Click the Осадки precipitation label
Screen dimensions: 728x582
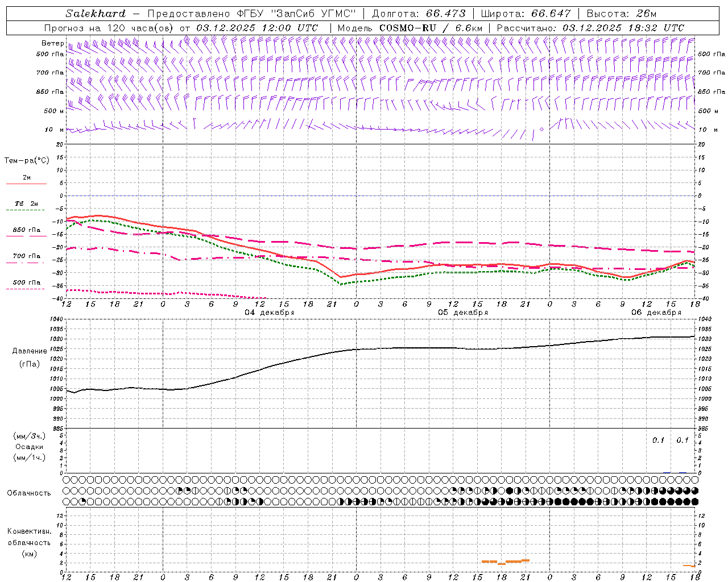click(30, 447)
